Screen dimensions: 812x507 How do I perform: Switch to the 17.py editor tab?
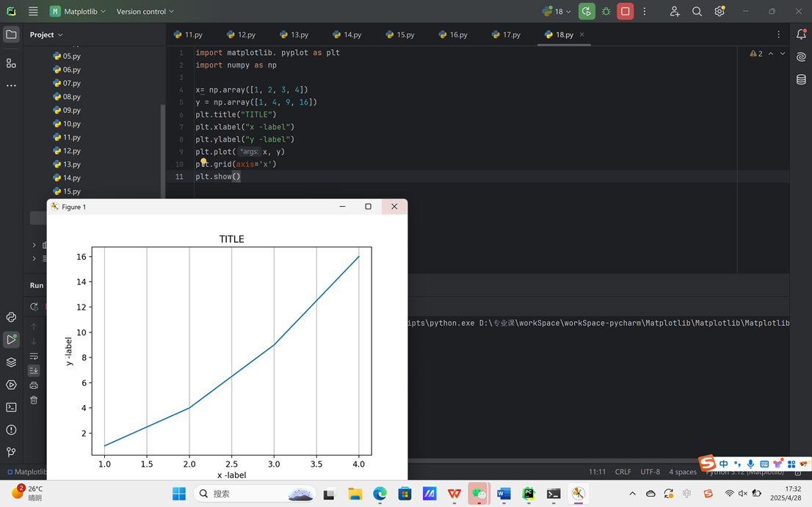(506, 34)
